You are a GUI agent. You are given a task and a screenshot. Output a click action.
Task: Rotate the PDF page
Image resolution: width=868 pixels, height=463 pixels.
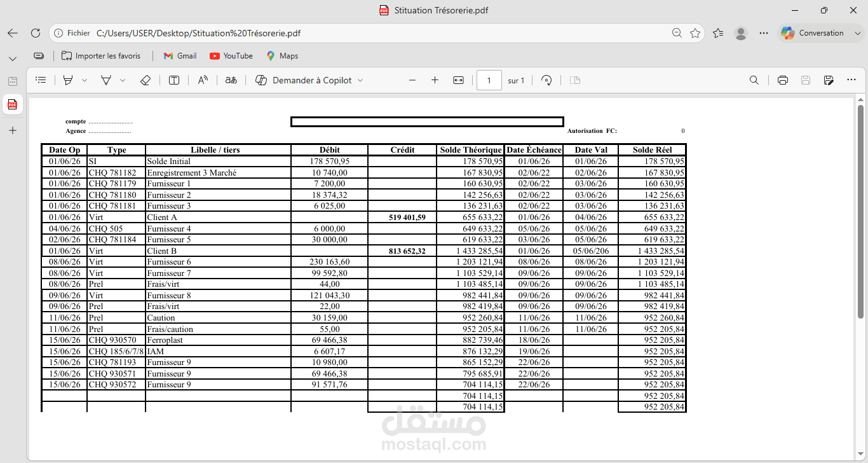pyautogui.click(x=546, y=80)
